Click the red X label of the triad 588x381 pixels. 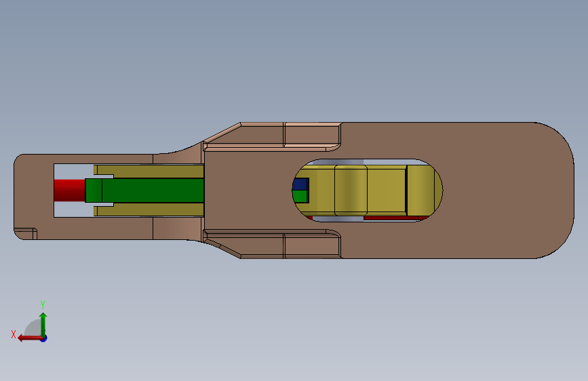pos(14,334)
